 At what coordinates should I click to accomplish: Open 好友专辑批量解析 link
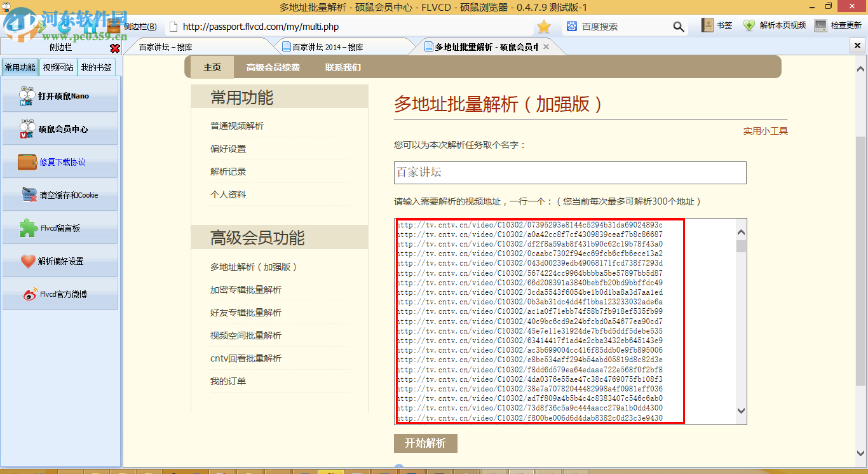point(246,313)
